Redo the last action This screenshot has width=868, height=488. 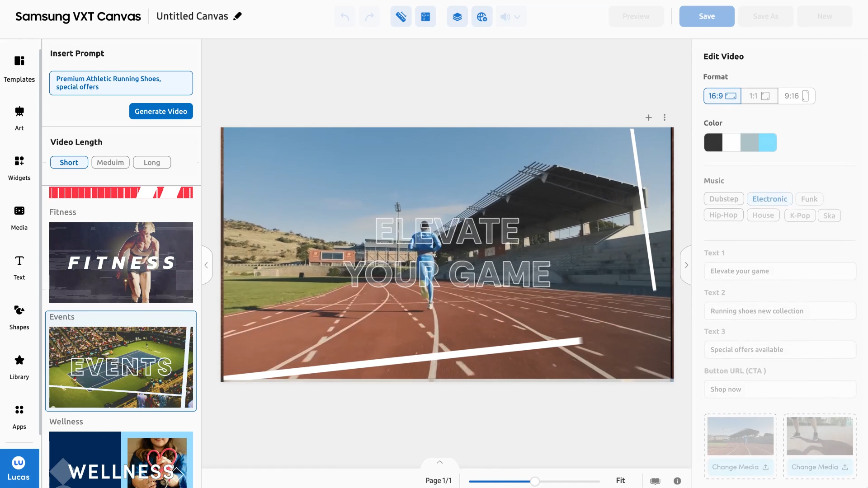pyautogui.click(x=369, y=17)
